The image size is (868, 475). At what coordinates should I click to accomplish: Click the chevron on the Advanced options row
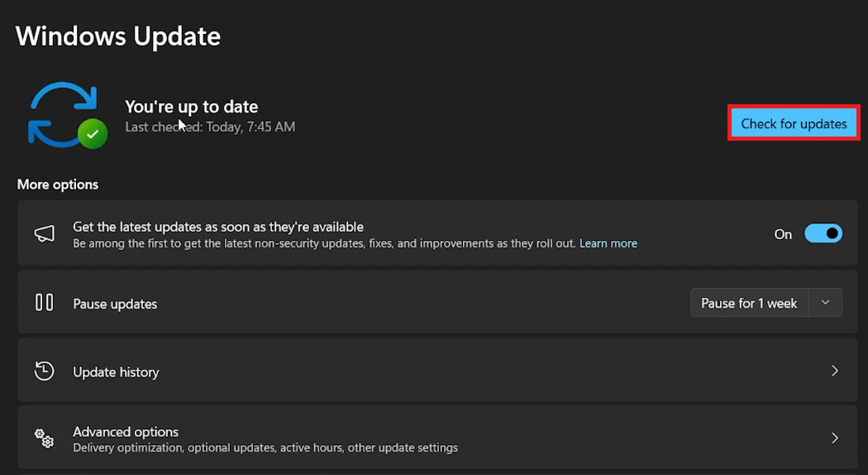[x=834, y=439]
